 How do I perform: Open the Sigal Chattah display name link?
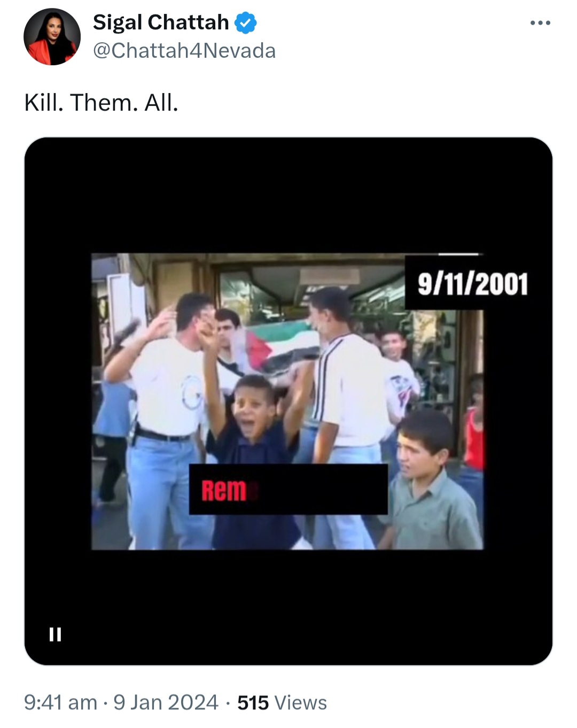tap(161, 22)
